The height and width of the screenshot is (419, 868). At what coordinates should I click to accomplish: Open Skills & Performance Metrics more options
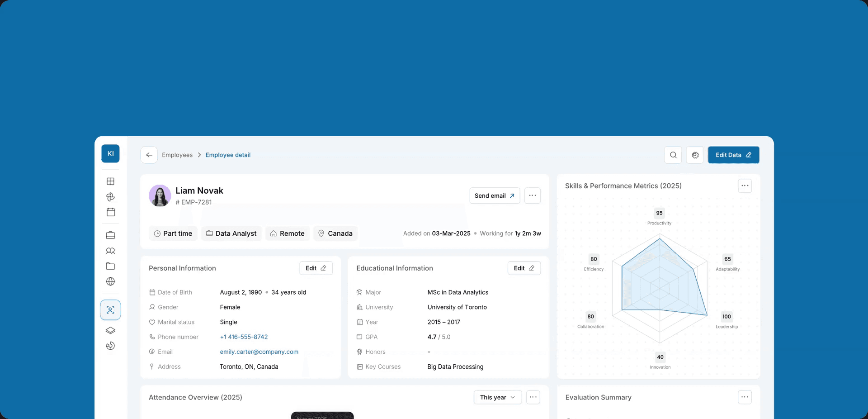pyautogui.click(x=745, y=186)
